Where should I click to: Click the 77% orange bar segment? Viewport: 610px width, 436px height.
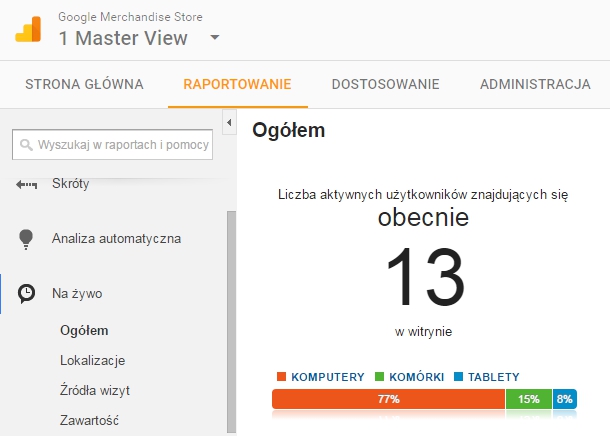(x=388, y=399)
